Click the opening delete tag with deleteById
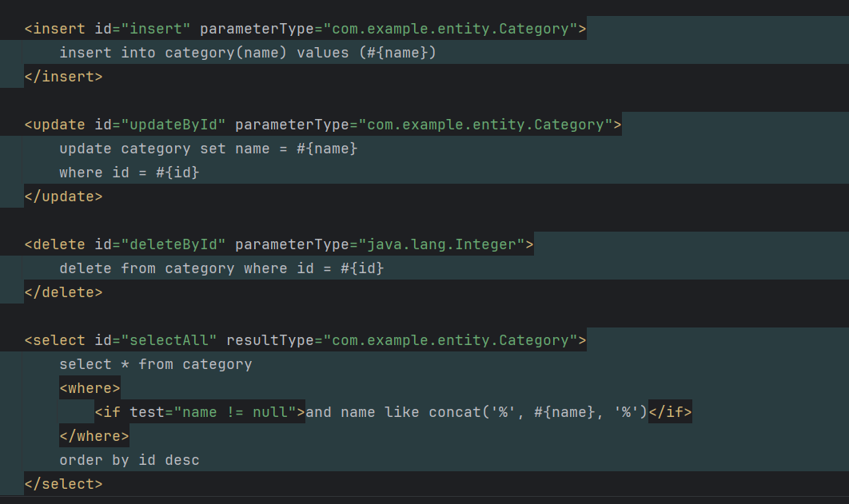This screenshot has width=849, height=504. pos(279,244)
